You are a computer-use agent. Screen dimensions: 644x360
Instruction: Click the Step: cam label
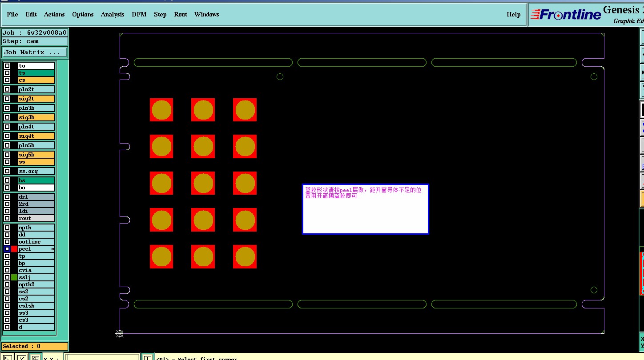coord(35,41)
